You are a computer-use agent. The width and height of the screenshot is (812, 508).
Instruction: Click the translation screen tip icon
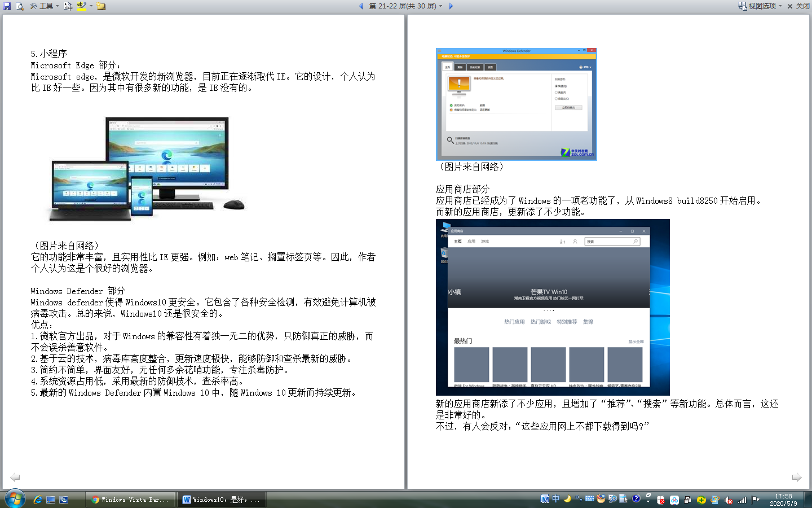68,6
